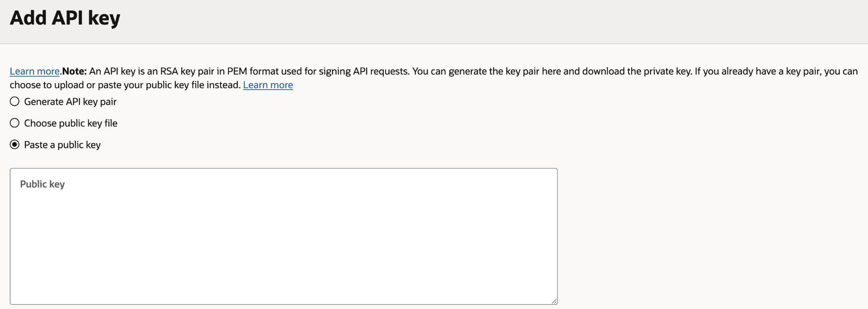Viewport: 868px width, 309px height.
Task: Click the "Generate API key pair" label text
Action: tap(70, 102)
